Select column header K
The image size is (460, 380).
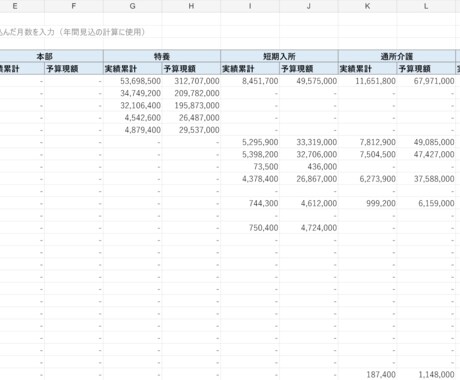367,6
